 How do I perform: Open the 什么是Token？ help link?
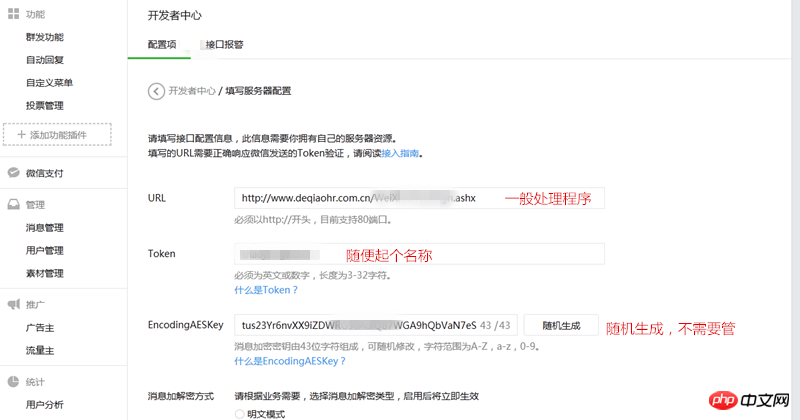click(266, 290)
